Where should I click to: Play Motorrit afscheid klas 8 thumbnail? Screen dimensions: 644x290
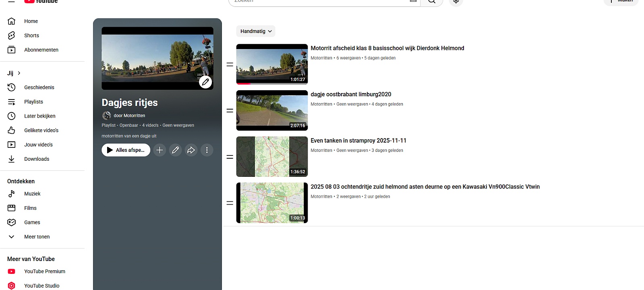[272, 64]
